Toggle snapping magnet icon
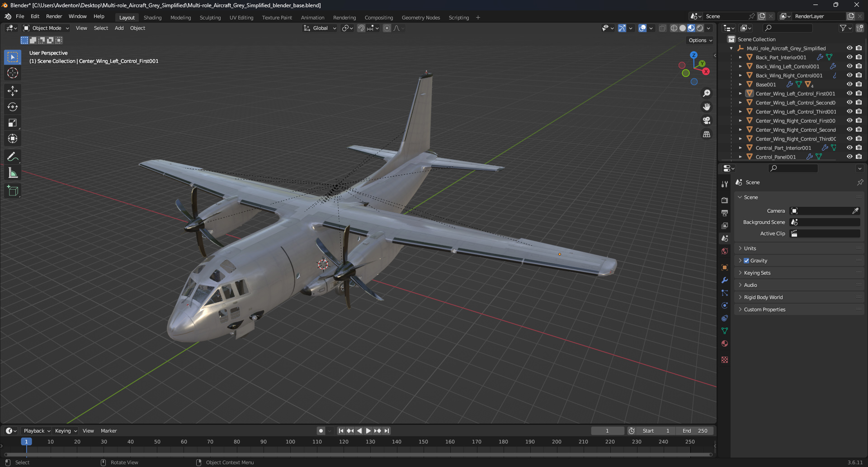 coord(361,28)
